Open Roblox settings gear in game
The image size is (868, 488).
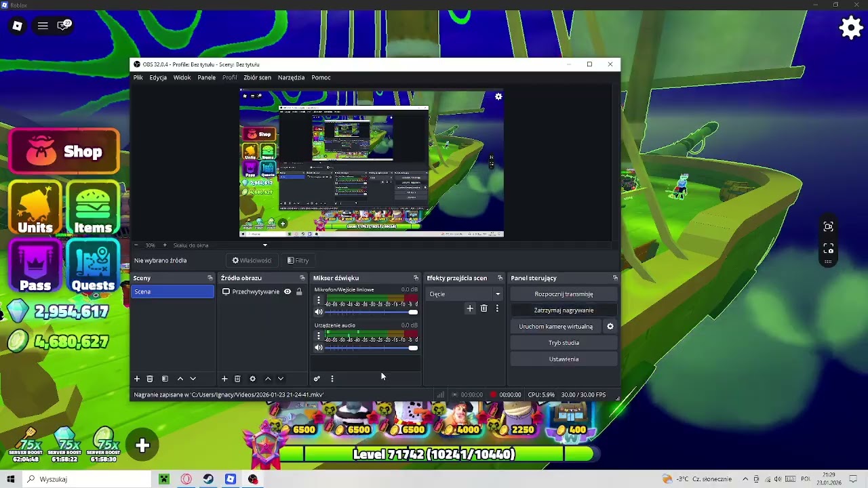tap(851, 28)
